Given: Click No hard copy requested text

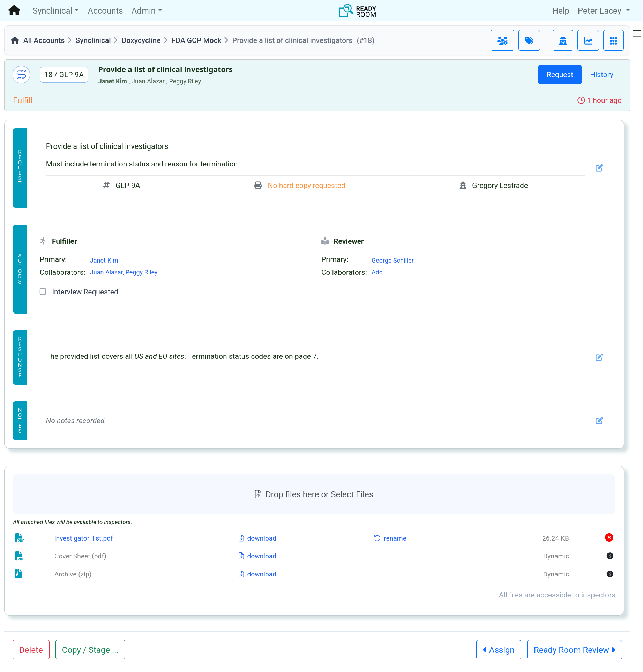Looking at the screenshot, I should click(x=306, y=186).
